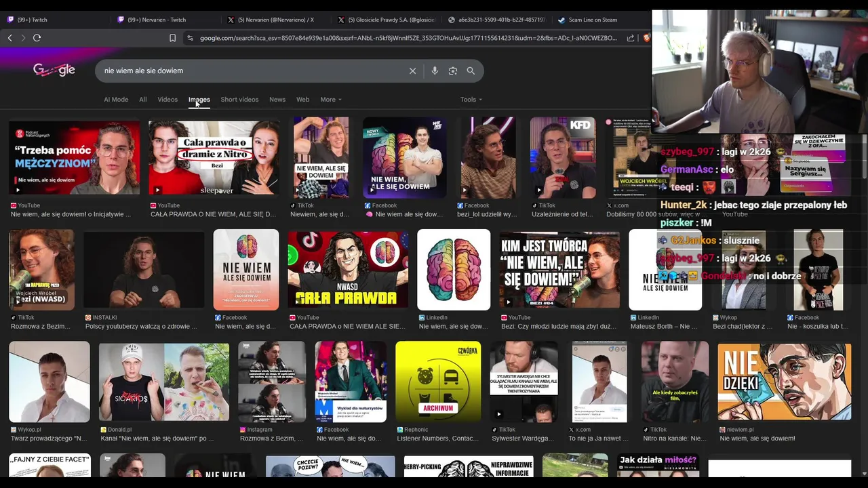Viewport: 868px width, 488px height.
Task: Open "Trzeba pomóc mężczyznom" YouTube thumbnail
Action: click(x=75, y=158)
